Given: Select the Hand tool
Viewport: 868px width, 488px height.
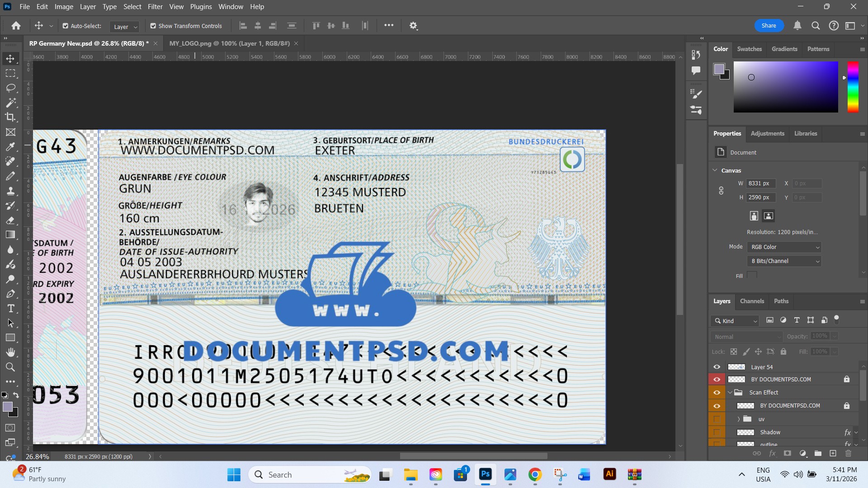Looking at the screenshot, I should tap(10, 352).
